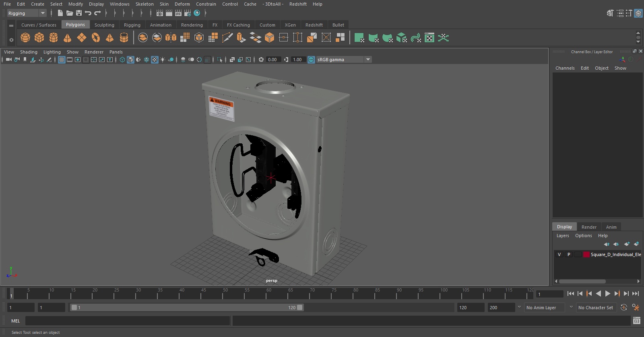Click the Channels menu in Channel Box

click(565, 68)
